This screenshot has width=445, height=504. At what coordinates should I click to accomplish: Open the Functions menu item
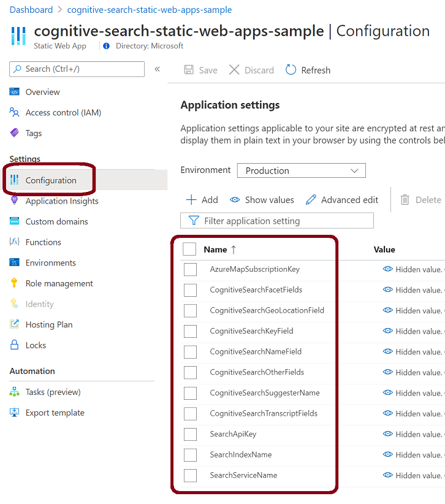point(44,242)
